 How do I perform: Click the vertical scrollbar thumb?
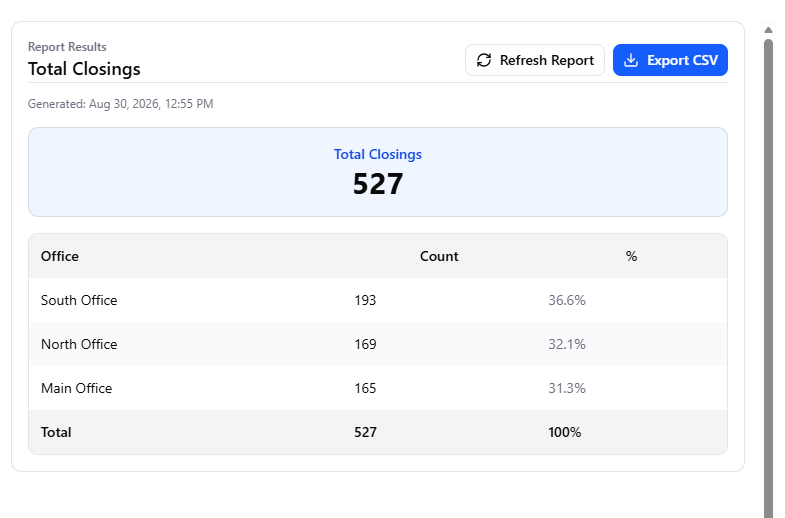tap(768, 278)
